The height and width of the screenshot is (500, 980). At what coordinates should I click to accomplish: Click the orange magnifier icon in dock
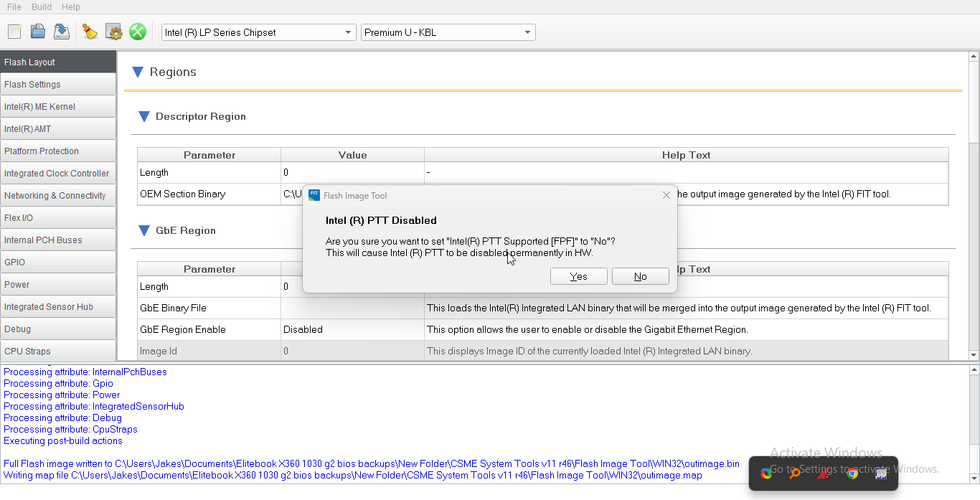795,473
